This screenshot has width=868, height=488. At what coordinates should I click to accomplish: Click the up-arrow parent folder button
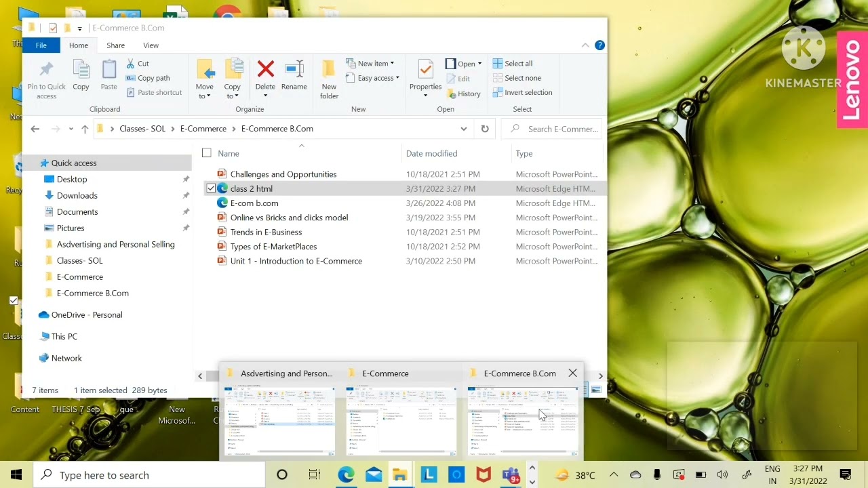(x=85, y=129)
